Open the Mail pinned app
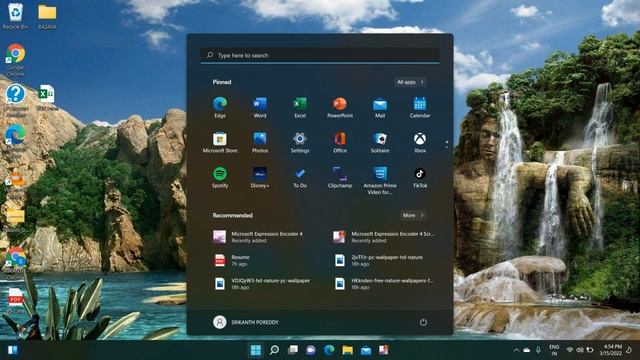Screen dimensions: 640x360 tap(380, 107)
